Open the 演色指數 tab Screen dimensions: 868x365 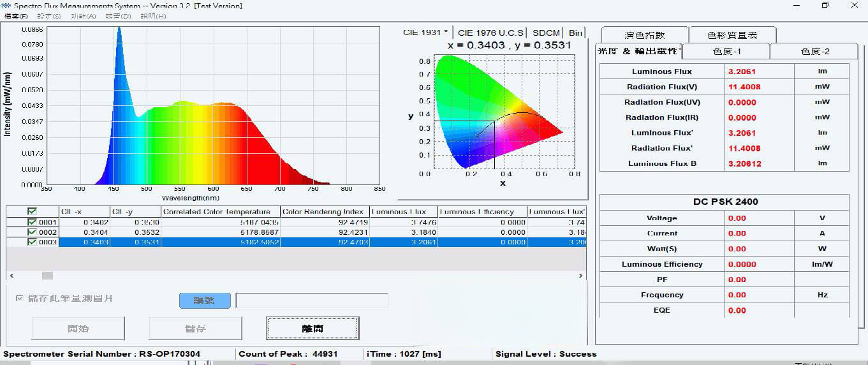(645, 36)
